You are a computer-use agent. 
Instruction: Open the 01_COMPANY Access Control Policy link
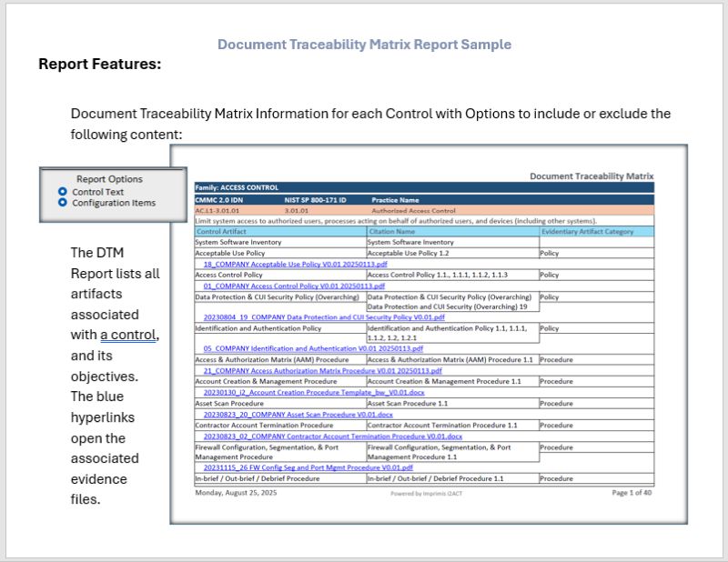click(294, 286)
